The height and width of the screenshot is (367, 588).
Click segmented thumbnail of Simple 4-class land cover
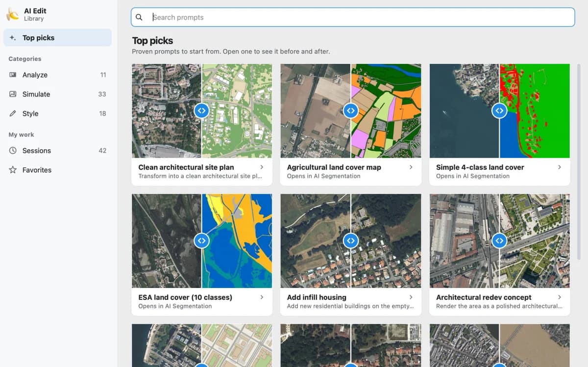click(x=535, y=111)
